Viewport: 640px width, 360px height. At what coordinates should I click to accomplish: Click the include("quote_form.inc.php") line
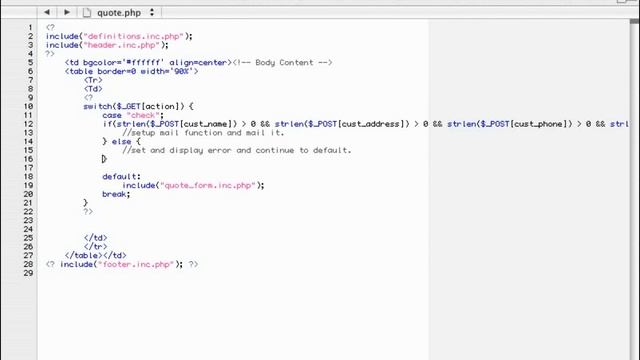click(x=193, y=186)
